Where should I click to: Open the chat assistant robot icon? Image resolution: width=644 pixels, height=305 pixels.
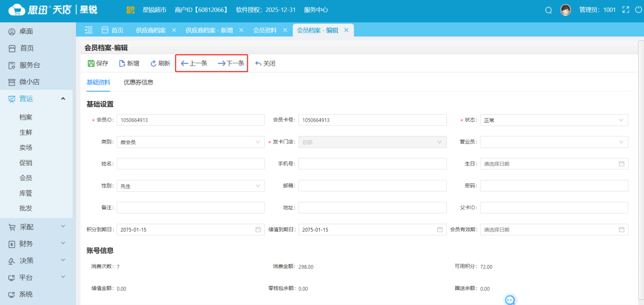pos(510,300)
